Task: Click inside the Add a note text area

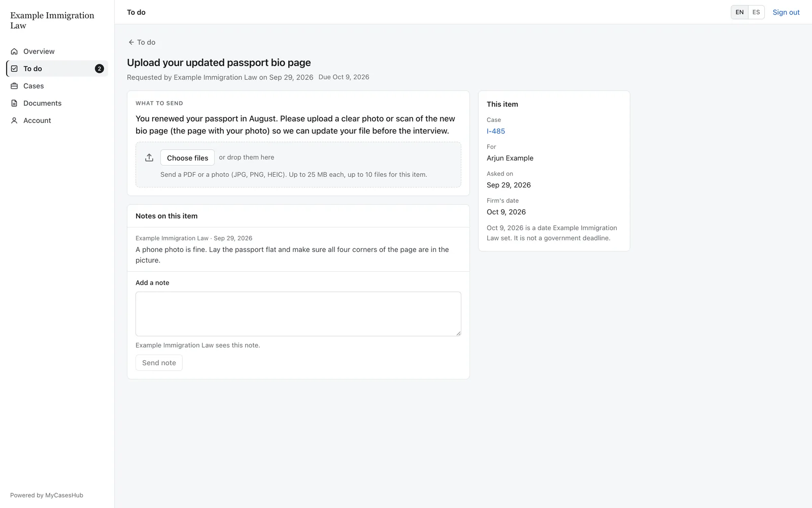Action: point(298,313)
